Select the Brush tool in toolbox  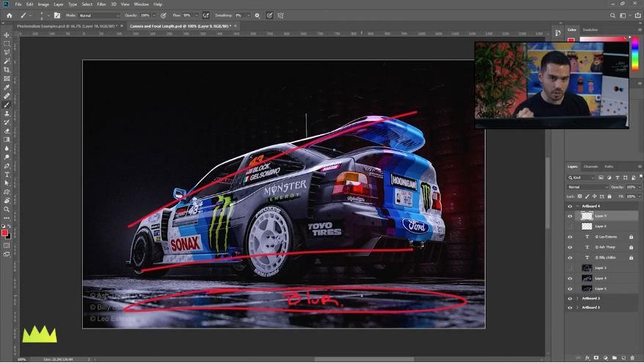click(x=7, y=105)
